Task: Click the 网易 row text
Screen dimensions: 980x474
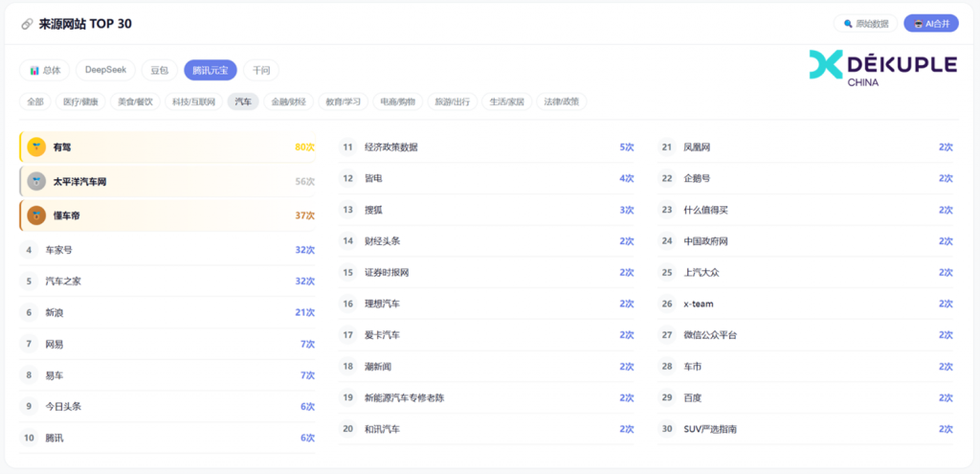Action: [55, 344]
